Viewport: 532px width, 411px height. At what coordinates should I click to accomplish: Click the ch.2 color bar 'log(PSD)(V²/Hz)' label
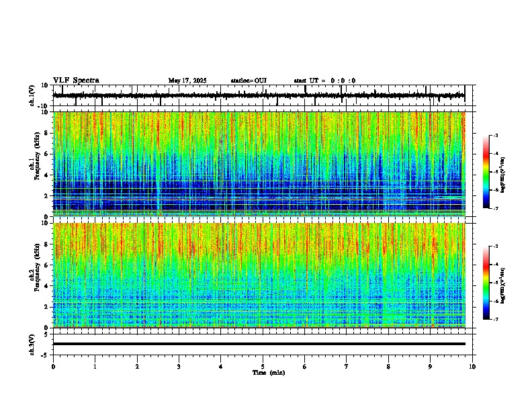click(502, 285)
